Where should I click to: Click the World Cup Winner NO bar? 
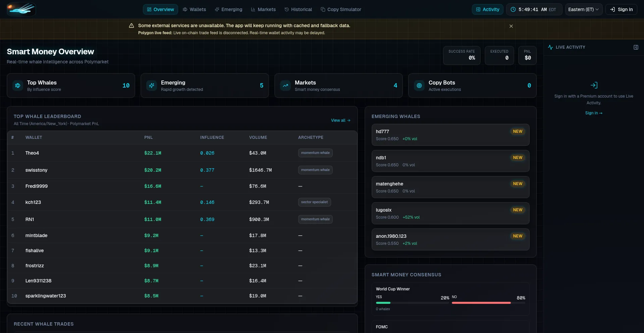coord(488,303)
